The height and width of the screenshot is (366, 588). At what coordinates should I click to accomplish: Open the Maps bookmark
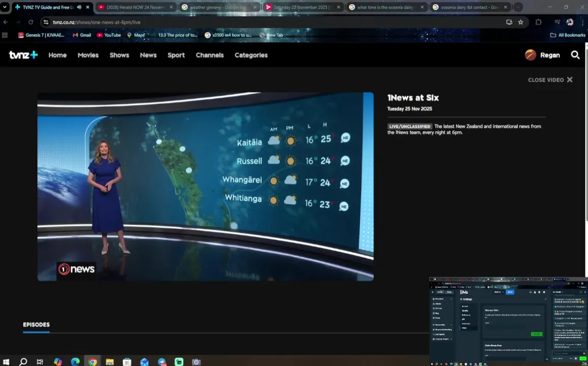[x=136, y=35]
